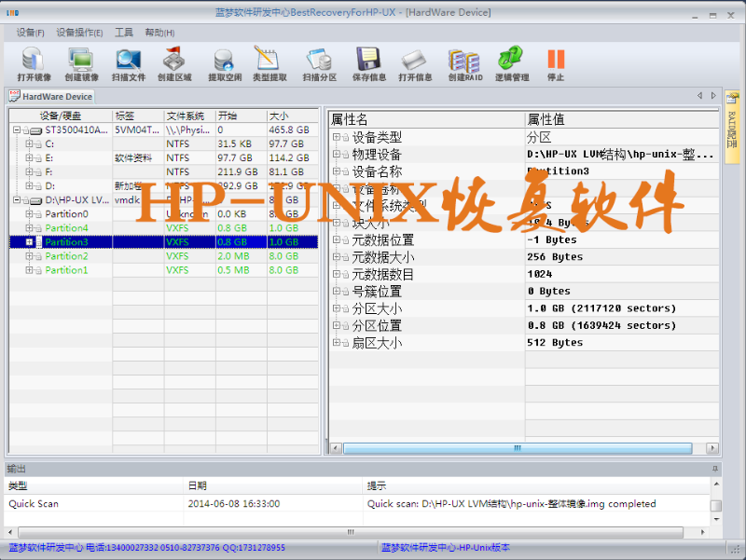Open the 设备操作 menu

[x=79, y=33]
